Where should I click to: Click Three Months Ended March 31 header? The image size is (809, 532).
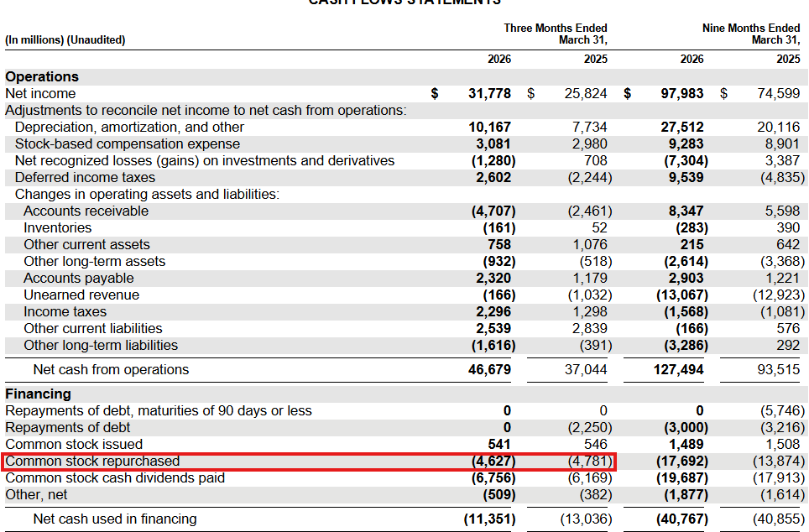coord(556,34)
